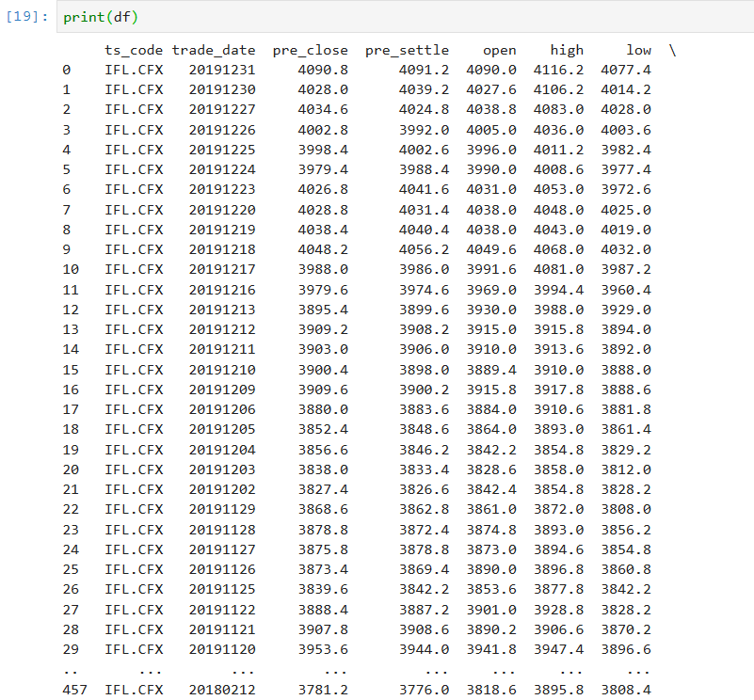754x700 pixels.
Task: Select IFL.CFX in row 0
Action: point(132,70)
